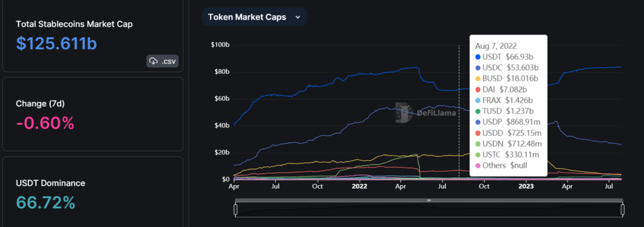The image size is (644, 227).
Task: Click the blue USDT dot in tooltip
Action: [478, 57]
